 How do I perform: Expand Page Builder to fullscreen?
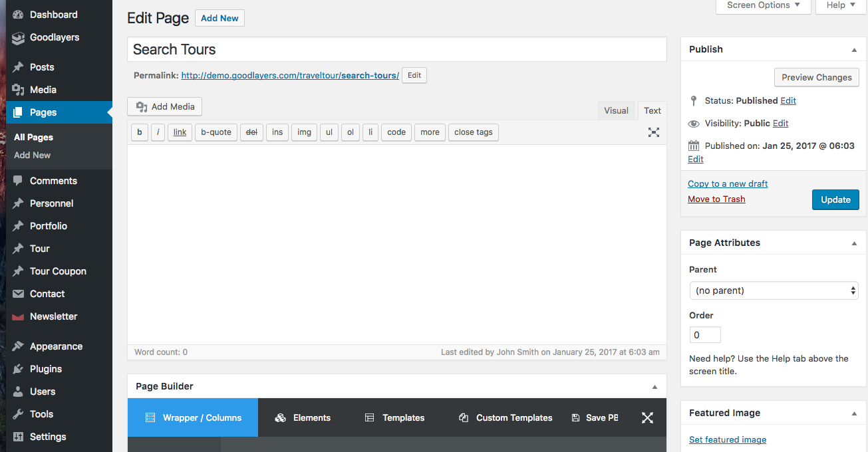(x=647, y=417)
